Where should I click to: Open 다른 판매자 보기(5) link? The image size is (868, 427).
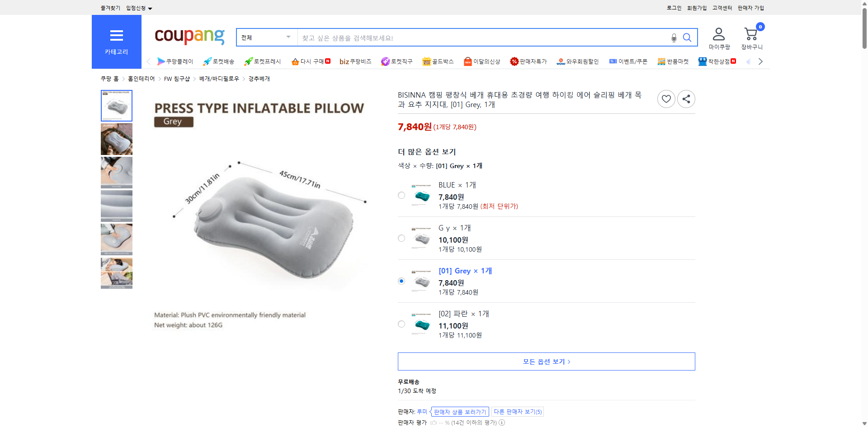tap(517, 411)
